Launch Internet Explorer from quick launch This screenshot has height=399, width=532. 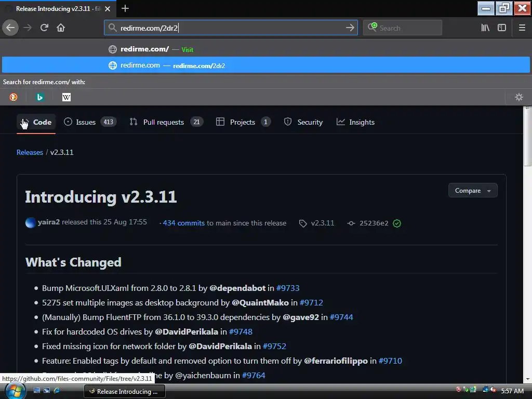57,391
